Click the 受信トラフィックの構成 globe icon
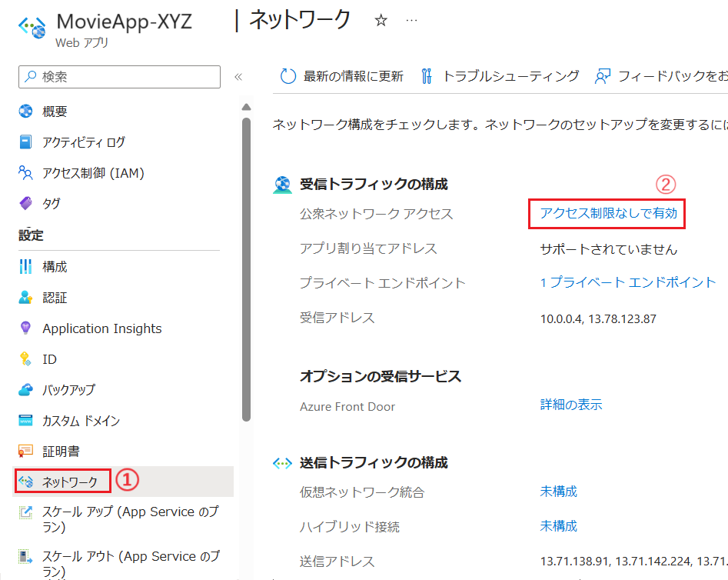The height and width of the screenshot is (580, 728). [282, 185]
